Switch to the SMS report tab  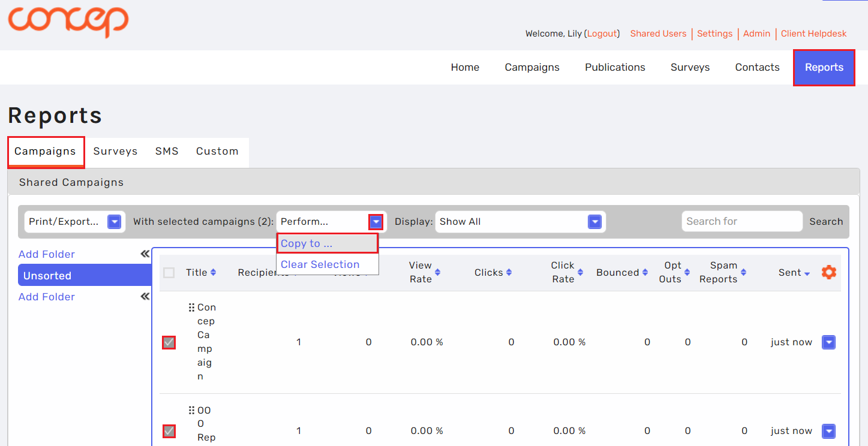[167, 152]
